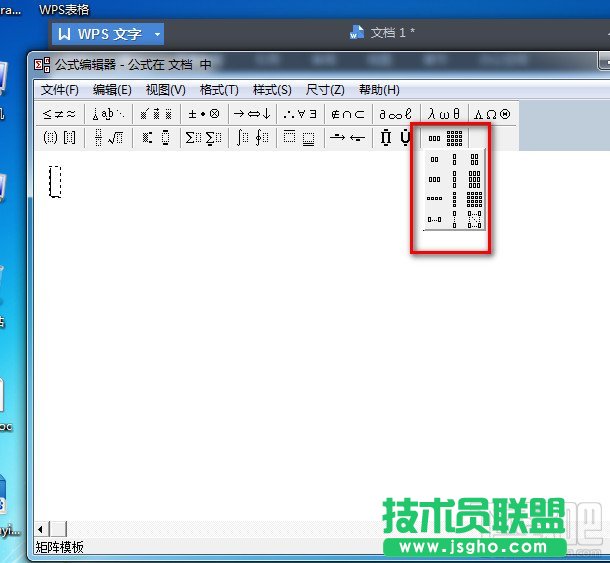
Task: Open the subscript and superscript templates
Action: pos(156,137)
